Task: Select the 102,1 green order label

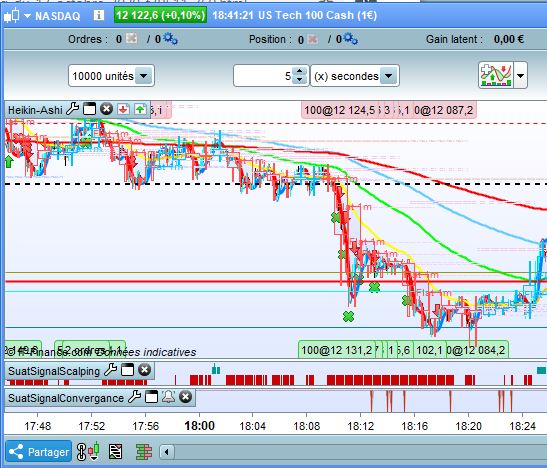Action: [x=429, y=350]
